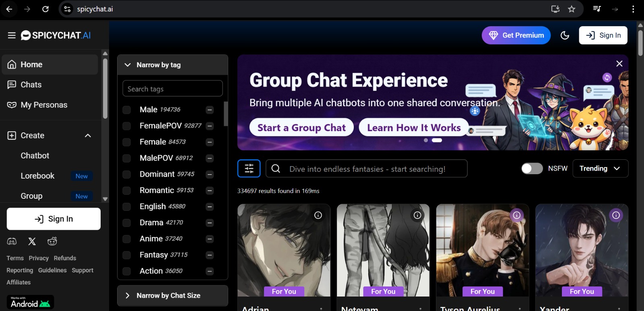Exclude the Anime tag with minus icon
The width and height of the screenshot is (644, 311).
point(210,239)
